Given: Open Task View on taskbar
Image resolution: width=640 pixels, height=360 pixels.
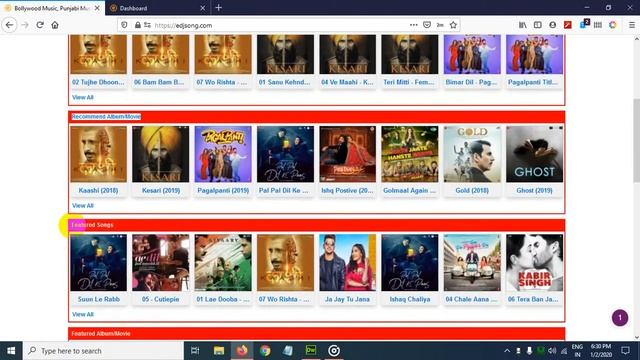Looking at the screenshot, I should pyautogui.click(x=195, y=351).
